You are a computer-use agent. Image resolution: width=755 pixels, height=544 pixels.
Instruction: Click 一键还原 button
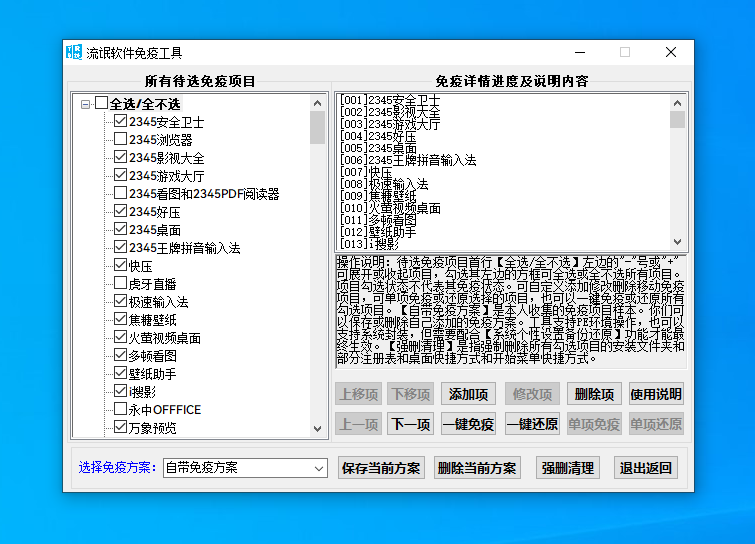coord(532,424)
